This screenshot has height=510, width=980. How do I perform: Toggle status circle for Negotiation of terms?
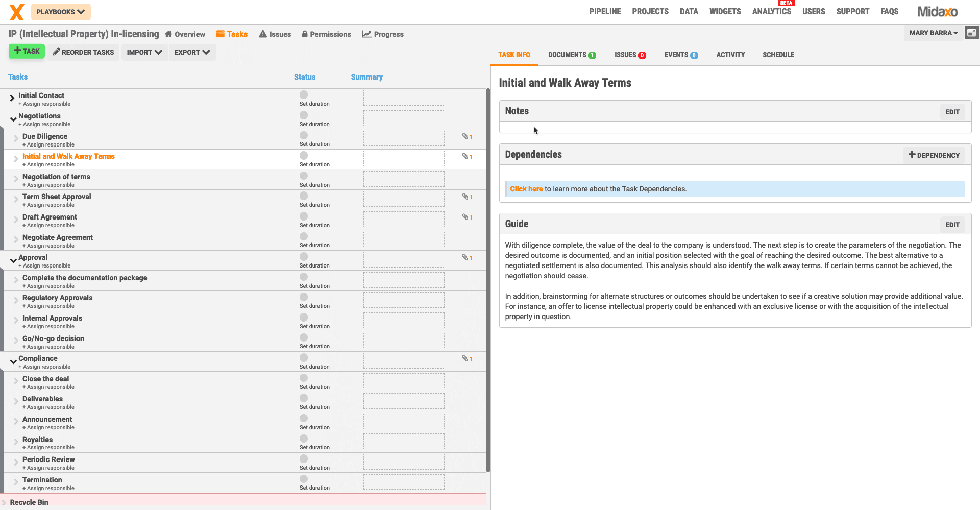pyautogui.click(x=304, y=176)
